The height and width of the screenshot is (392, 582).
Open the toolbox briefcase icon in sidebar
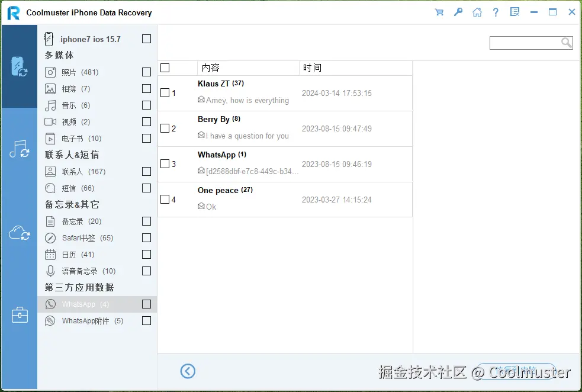click(x=20, y=315)
